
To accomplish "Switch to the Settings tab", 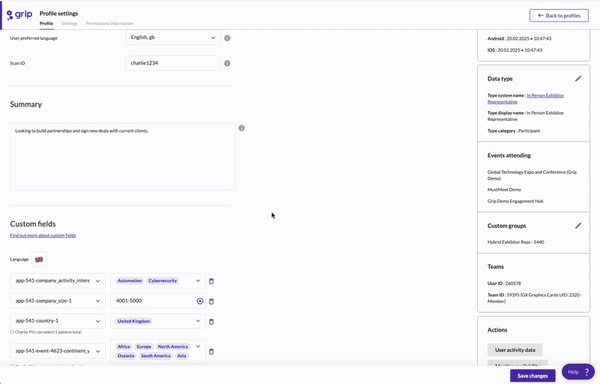I will [69, 23].
